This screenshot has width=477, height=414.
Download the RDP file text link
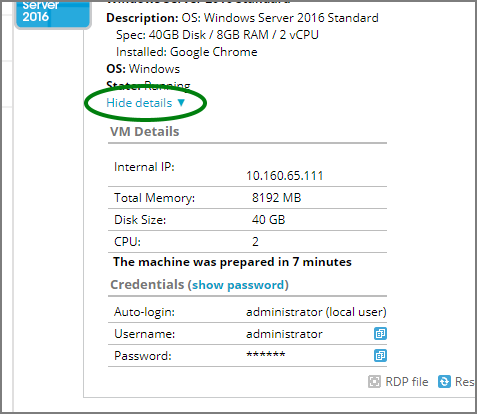(407, 382)
